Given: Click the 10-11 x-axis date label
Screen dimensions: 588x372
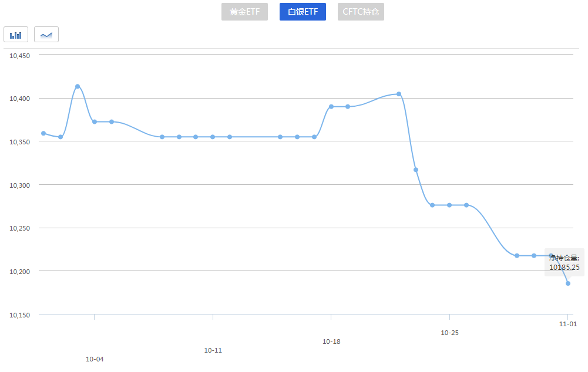Looking at the screenshot, I should (213, 350).
